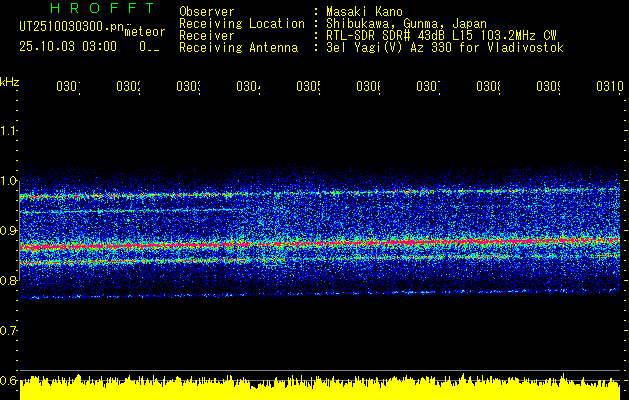Screen dimensions: 629x400
Task: Click the 0.7 kHz axis label
Action: pyautogui.click(x=8, y=331)
